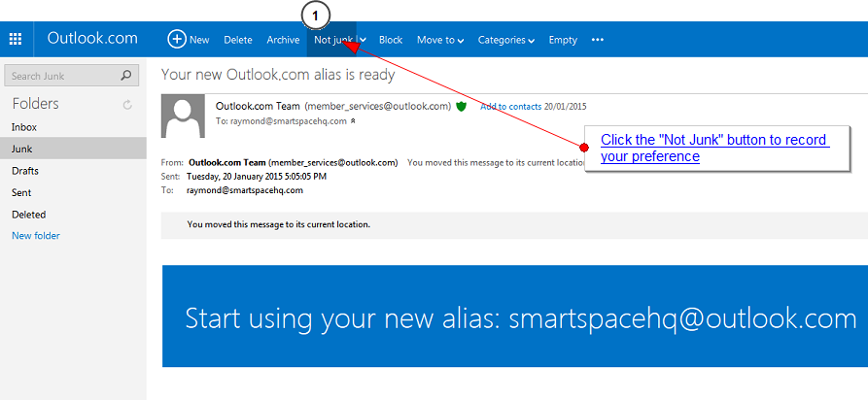868x400 pixels.
Task: Click the 'Click the Not Junk button' instruction link
Action: point(714,148)
